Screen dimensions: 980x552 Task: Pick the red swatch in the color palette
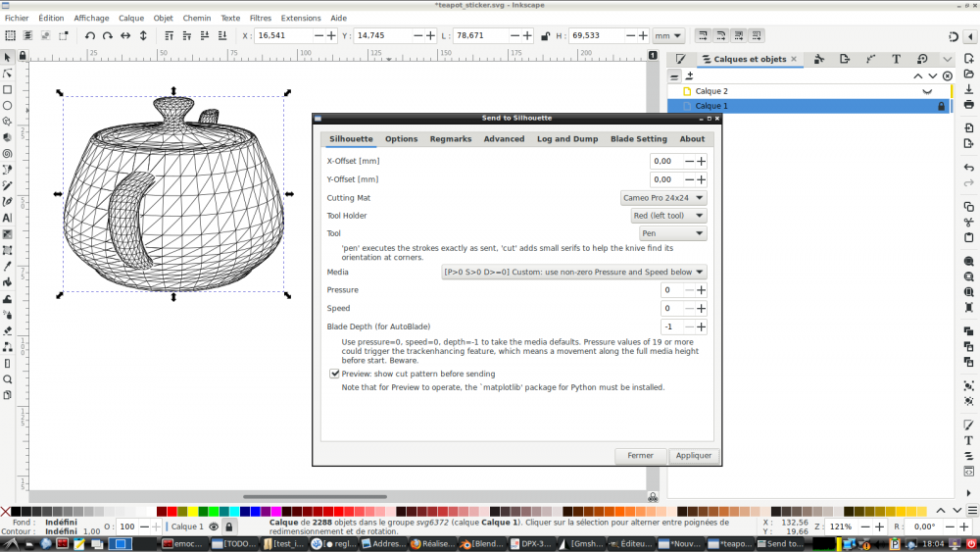coord(172,512)
